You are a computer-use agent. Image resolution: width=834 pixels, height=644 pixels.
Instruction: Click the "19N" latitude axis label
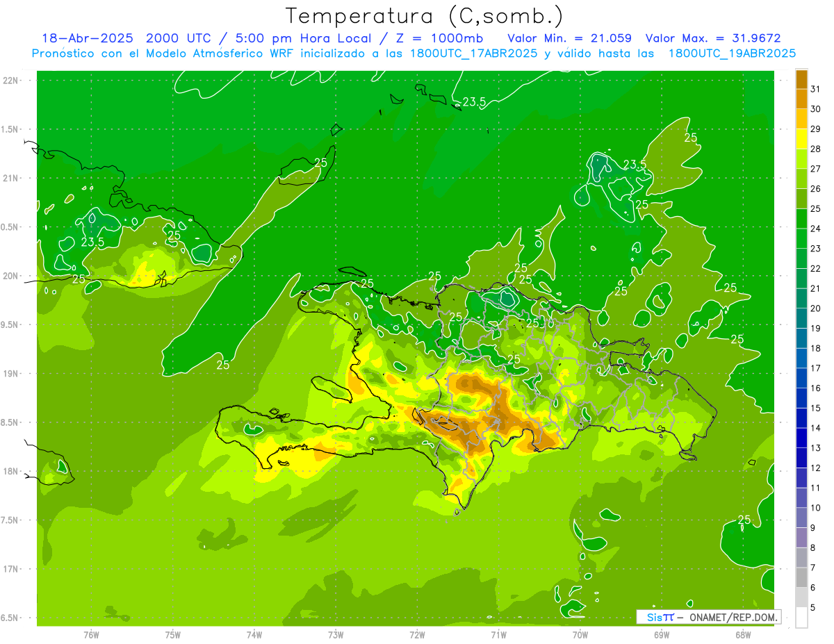pos(9,374)
